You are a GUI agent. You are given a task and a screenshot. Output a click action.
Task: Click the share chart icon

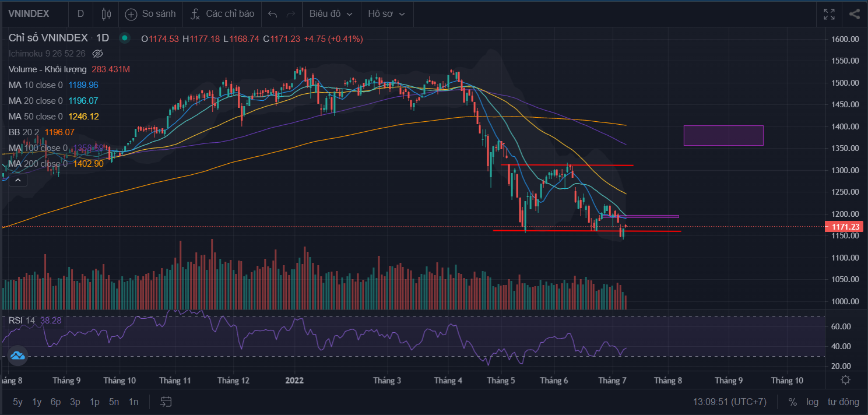pos(854,14)
